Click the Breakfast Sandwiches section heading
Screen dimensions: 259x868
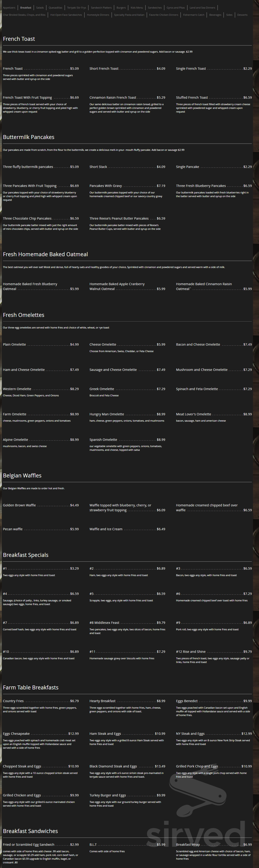click(30, 831)
